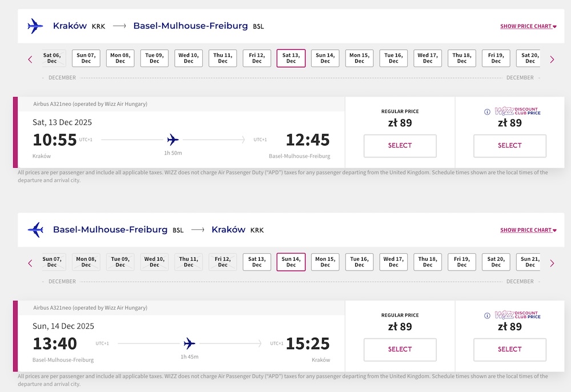Click the outbound flight airplane icon
This screenshot has width=571, height=392.
click(35, 26)
